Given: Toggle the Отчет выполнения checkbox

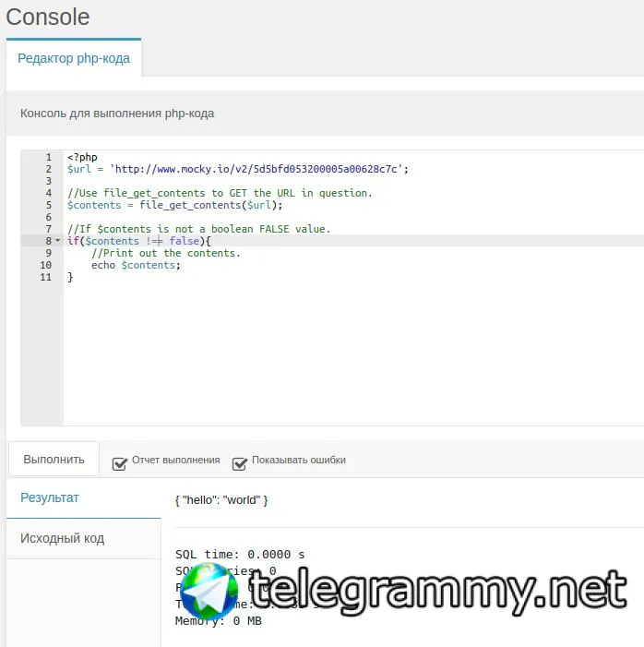Looking at the screenshot, I should [x=119, y=463].
